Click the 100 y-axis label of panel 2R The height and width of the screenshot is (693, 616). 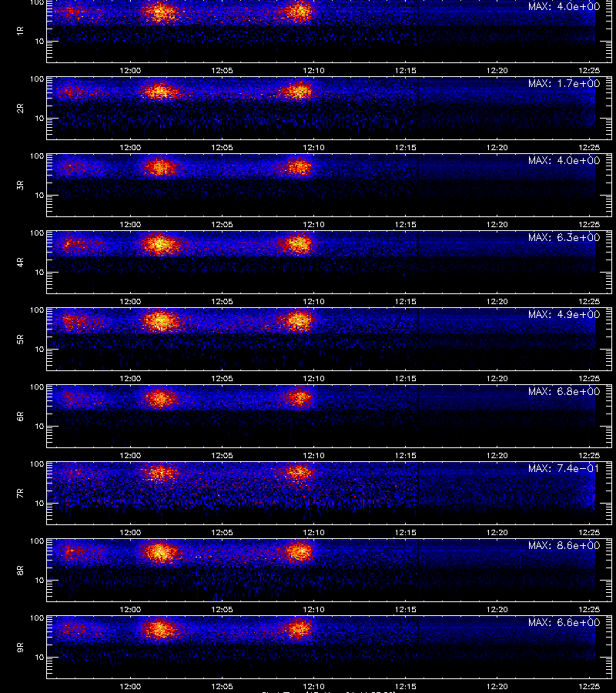[37, 79]
